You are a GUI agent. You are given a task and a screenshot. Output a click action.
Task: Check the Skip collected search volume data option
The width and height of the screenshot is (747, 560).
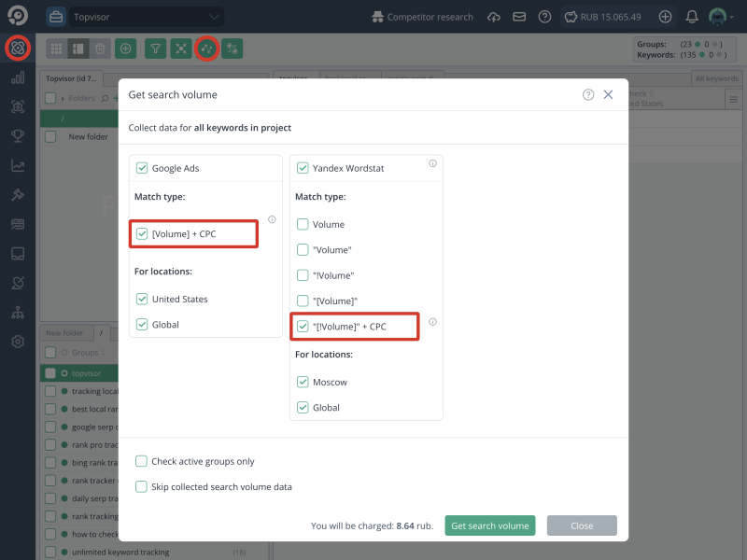[x=141, y=486]
